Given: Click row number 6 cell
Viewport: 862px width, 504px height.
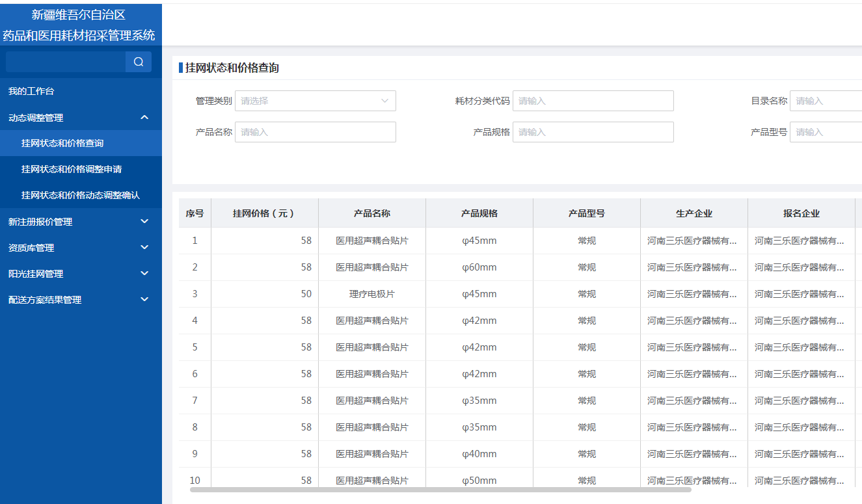Looking at the screenshot, I should coord(195,374).
